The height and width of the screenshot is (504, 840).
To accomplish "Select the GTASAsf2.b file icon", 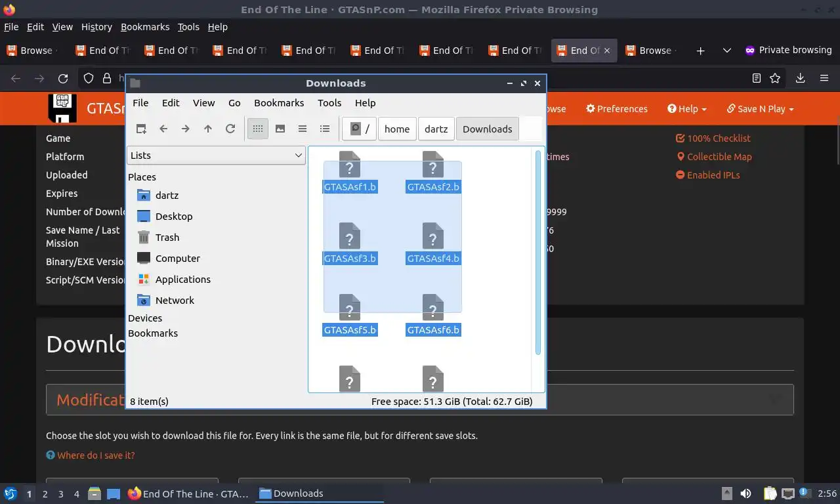I will coord(433,165).
